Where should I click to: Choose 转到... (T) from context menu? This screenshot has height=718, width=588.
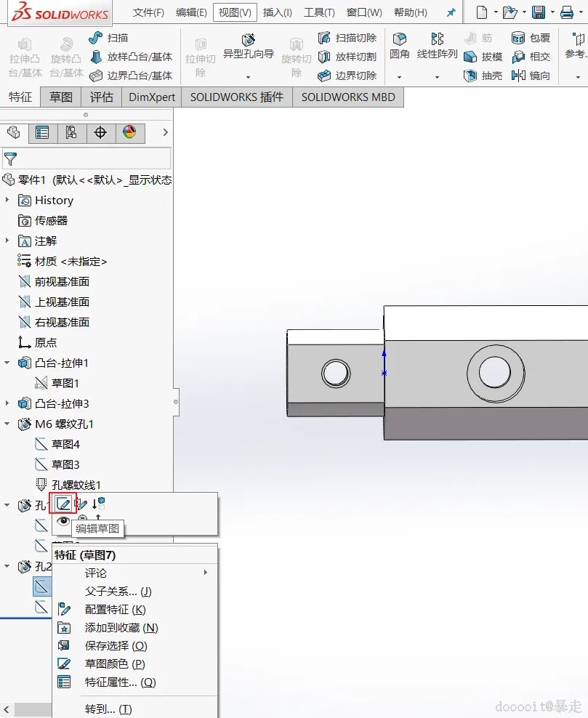[x=134, y=709]
